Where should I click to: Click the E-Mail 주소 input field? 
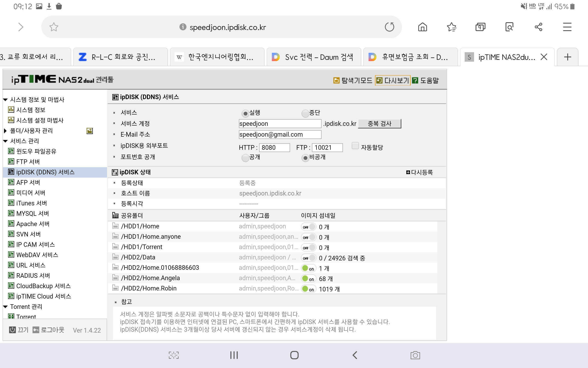coord(280,134)
